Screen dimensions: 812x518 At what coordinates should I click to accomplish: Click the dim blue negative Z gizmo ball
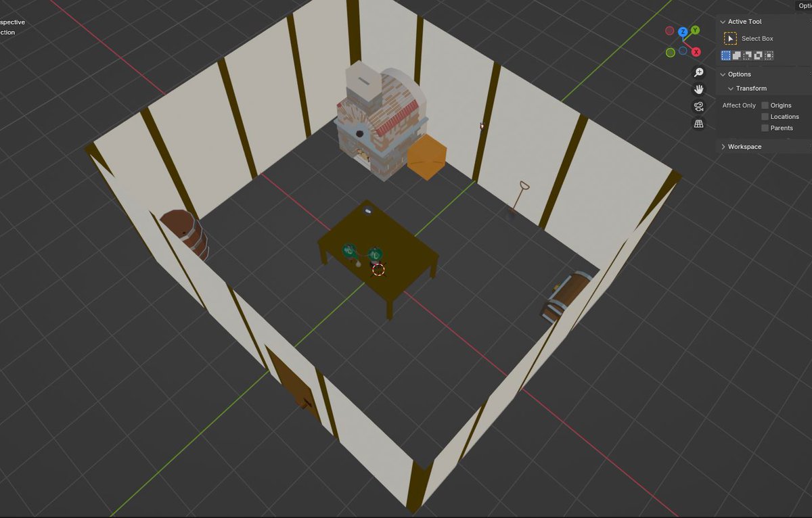[x=683, y=51]
